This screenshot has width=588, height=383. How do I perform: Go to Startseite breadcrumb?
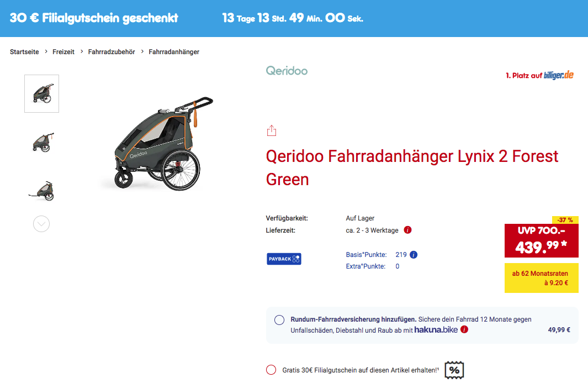pyautogui.click(x=24, y=52)
